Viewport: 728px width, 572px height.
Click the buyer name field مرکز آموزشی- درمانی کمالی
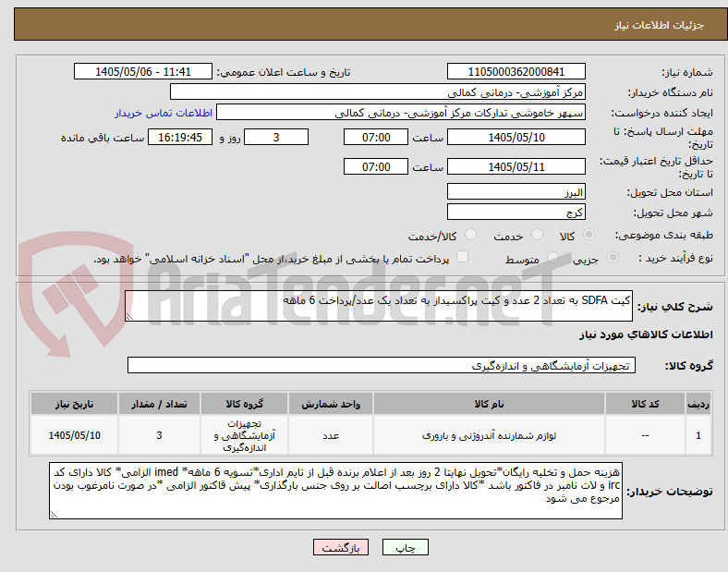[x=378, y=91]
